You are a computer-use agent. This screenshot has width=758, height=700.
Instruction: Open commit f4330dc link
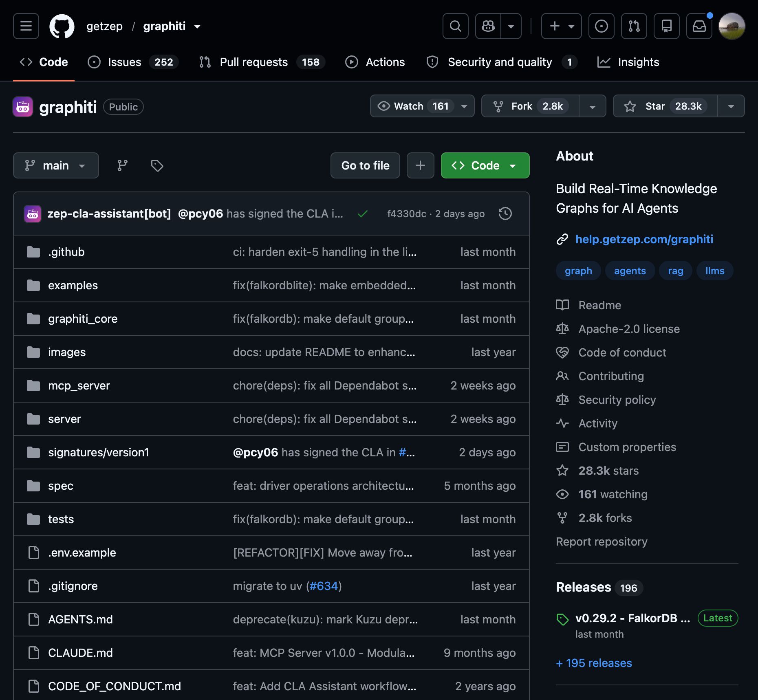pos(407,214)
